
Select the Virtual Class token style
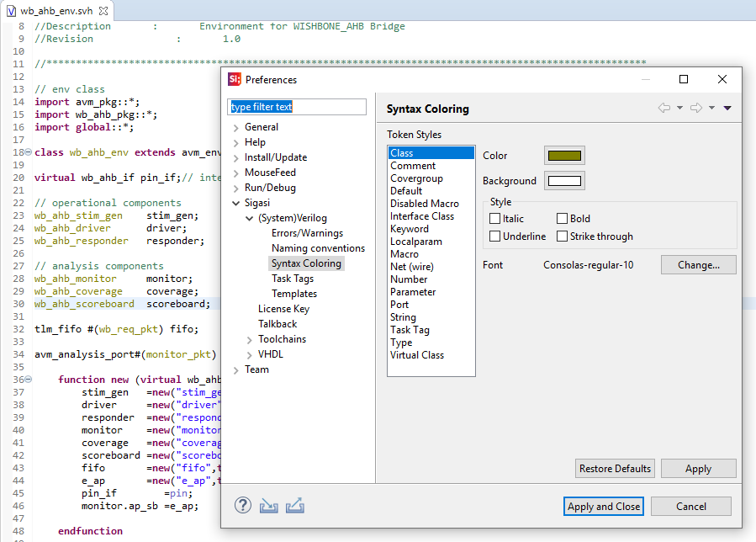pyautogui.click(x=431, y=354)
